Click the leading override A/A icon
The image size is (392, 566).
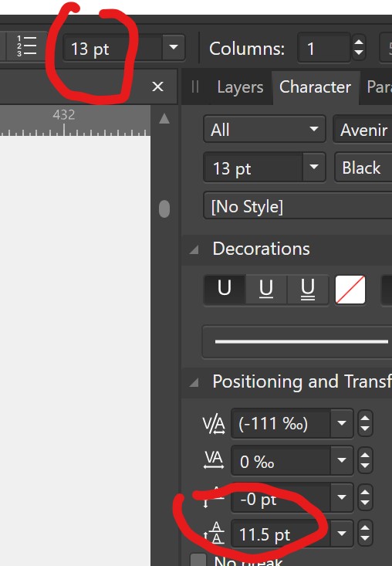pyautogui.click(x=215, y=533)
